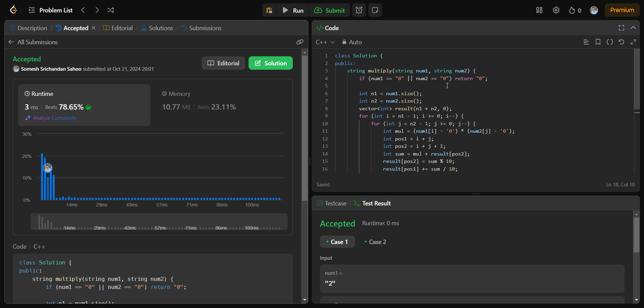The height and width of the screenshot is (308, 644).
Task: Select the Accepted tab
Action: point(72,28)
